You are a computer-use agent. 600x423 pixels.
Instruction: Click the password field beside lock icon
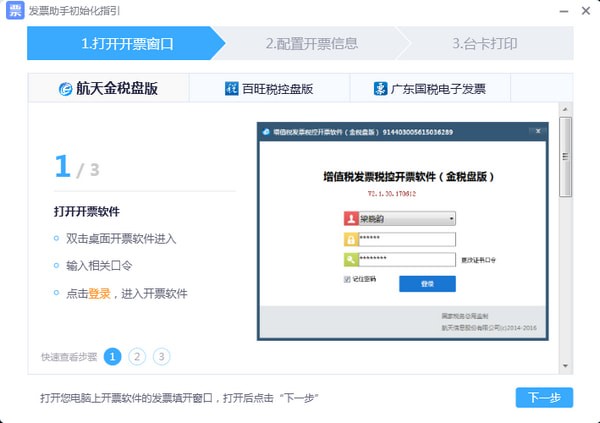[407, 239]
